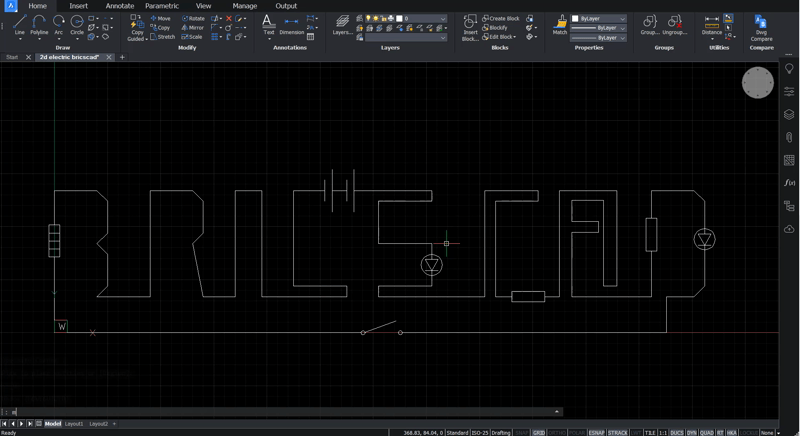
Task: Open the View ribbon tab
Action: [x=204, y=6]
